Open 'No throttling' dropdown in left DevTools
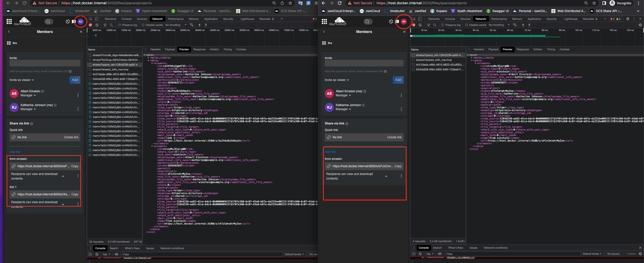Viewport: 644px width, 263px height. [176, 25]
